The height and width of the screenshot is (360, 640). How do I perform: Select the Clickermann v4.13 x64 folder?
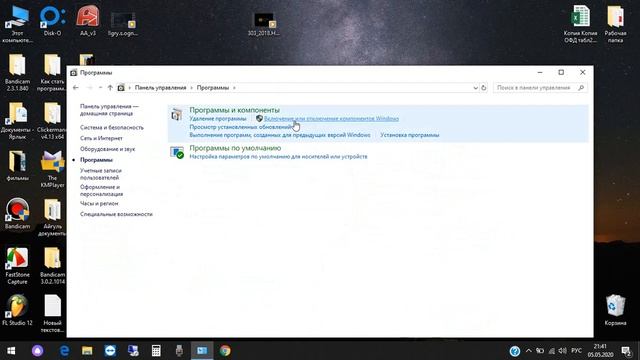click(52, 121)
